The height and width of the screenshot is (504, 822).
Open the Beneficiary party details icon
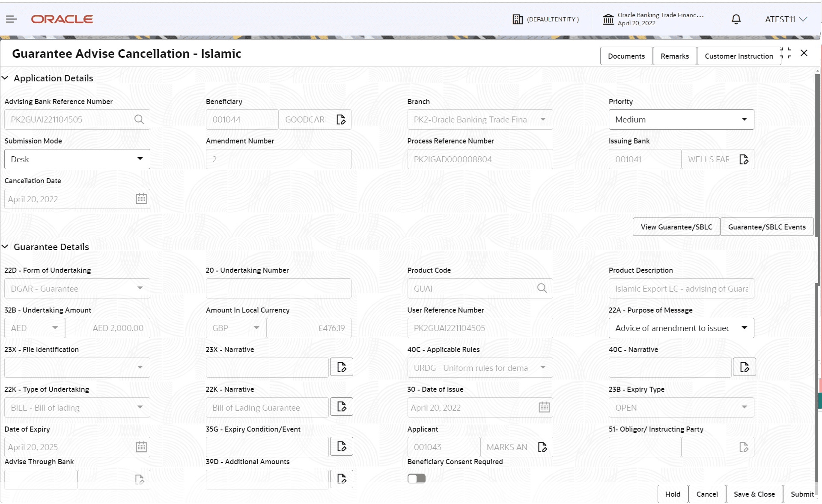tap(341, 119)
